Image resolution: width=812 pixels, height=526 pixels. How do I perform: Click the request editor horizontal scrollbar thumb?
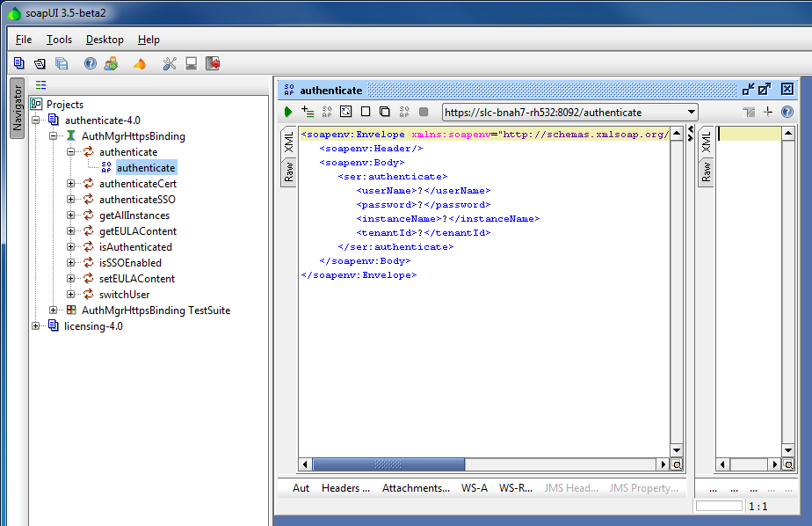388,464
